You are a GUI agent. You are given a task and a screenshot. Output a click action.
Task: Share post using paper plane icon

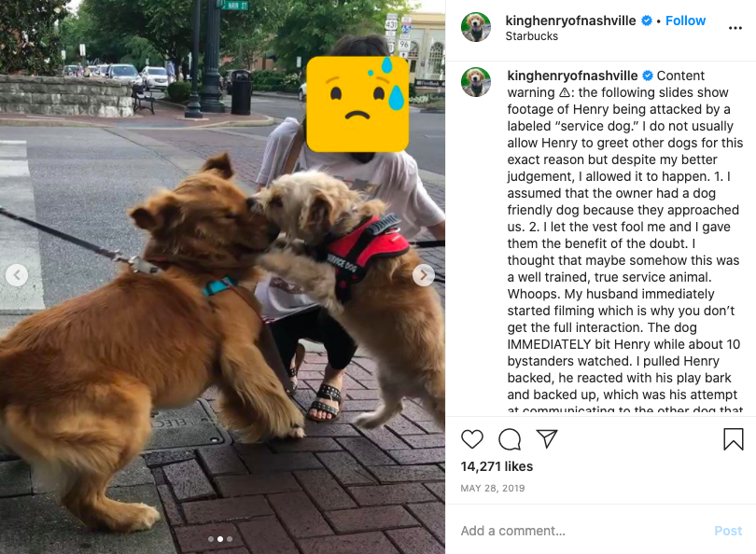(547, 438)
